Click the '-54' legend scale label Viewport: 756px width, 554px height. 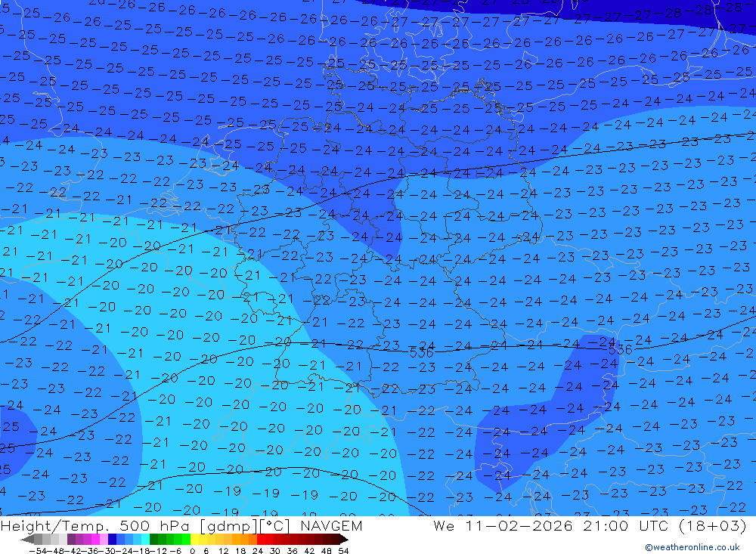[38, 551]
